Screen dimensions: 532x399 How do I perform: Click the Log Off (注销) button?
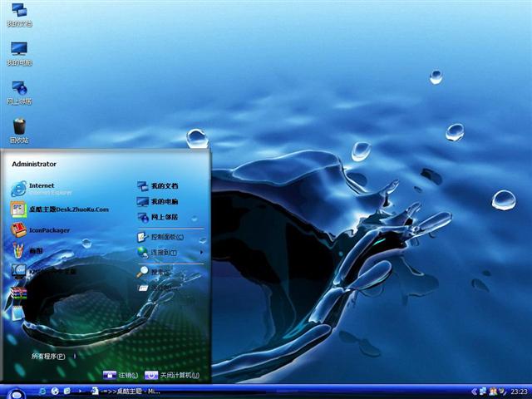119,376
